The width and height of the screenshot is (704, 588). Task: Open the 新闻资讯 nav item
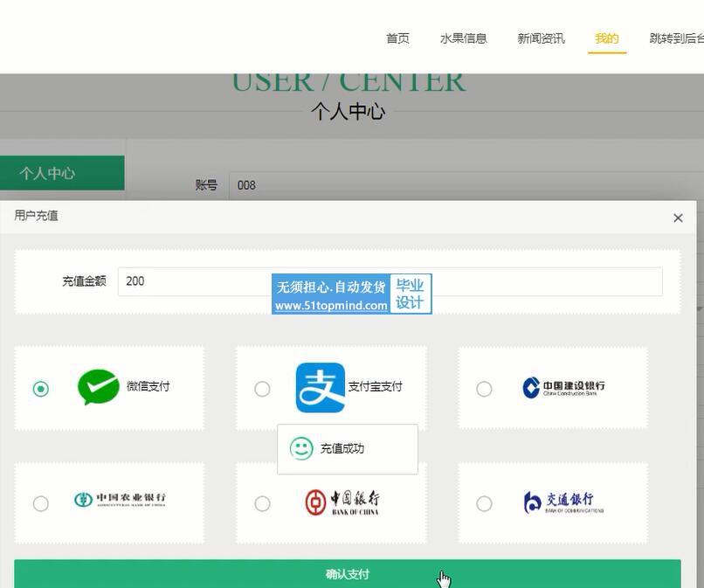[x=541, y=38]
